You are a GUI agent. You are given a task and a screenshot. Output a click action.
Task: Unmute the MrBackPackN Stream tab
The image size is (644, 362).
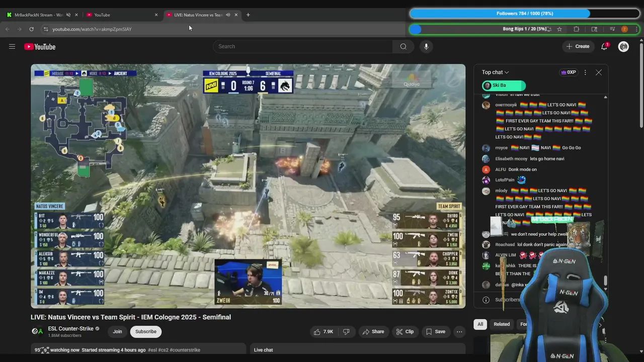[x=68, y=15]
